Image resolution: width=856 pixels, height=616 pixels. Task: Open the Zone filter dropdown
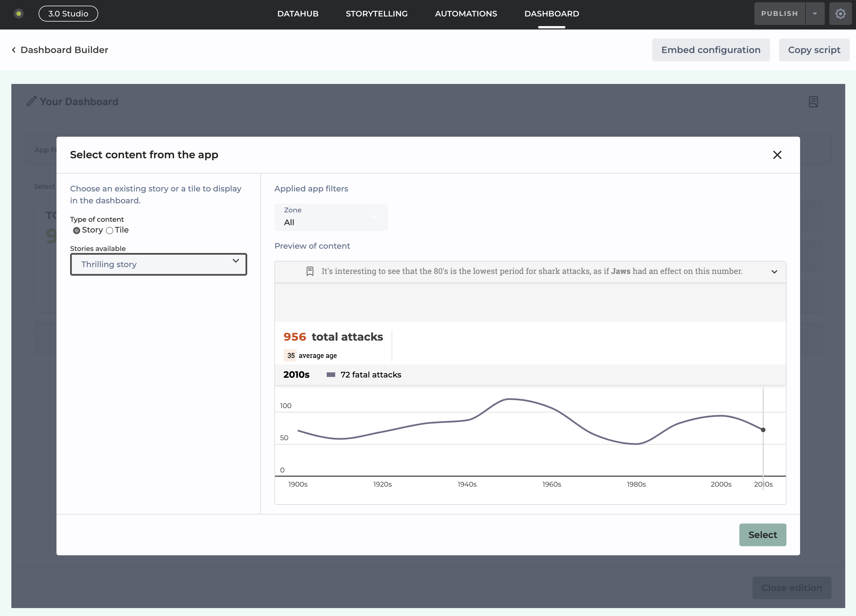click(x=331, y=217)
